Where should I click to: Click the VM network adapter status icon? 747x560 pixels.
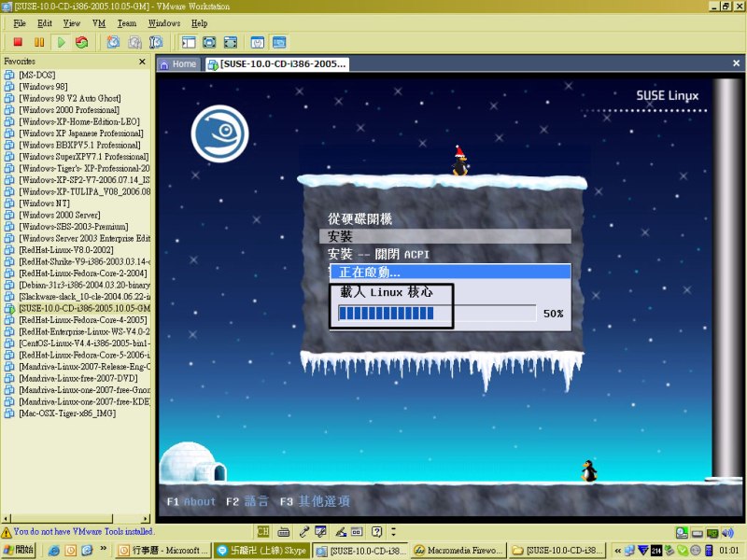point(712,533)
